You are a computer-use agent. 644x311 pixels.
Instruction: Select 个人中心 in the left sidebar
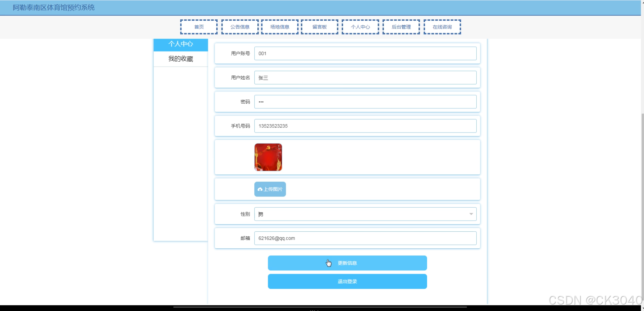tap(180, 44)
